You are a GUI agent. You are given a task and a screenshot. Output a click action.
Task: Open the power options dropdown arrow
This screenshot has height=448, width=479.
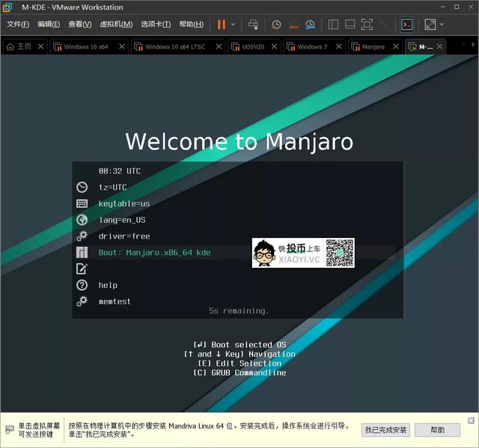(x=233, y=25)
